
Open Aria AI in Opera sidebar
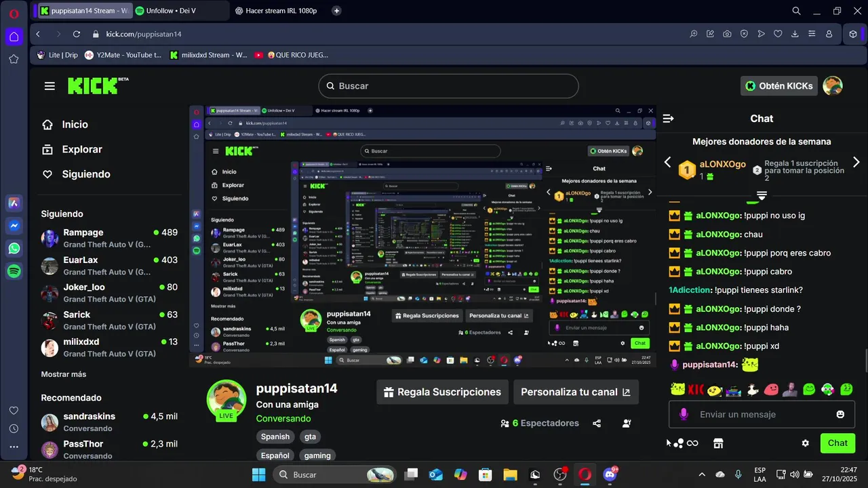pos(14,203)
